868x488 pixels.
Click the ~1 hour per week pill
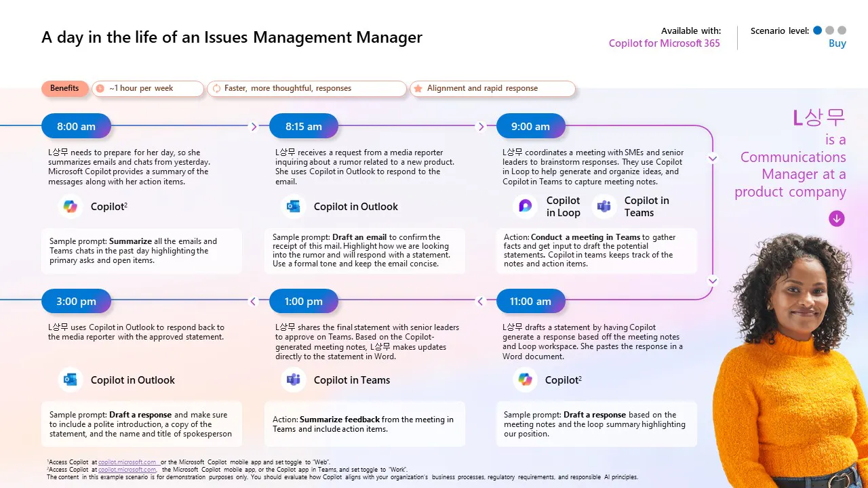[148, 89]
